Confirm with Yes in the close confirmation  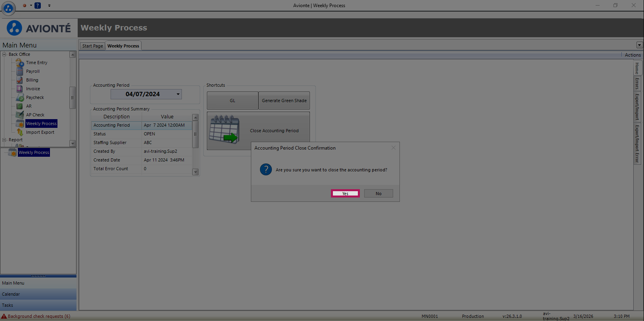click(345, 194)
